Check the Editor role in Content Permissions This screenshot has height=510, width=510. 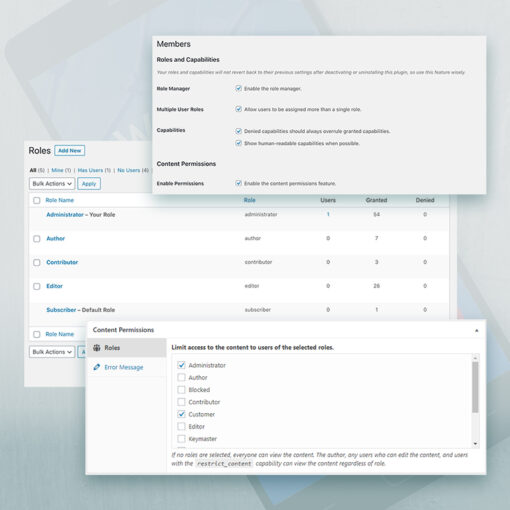tap(181, 426)
